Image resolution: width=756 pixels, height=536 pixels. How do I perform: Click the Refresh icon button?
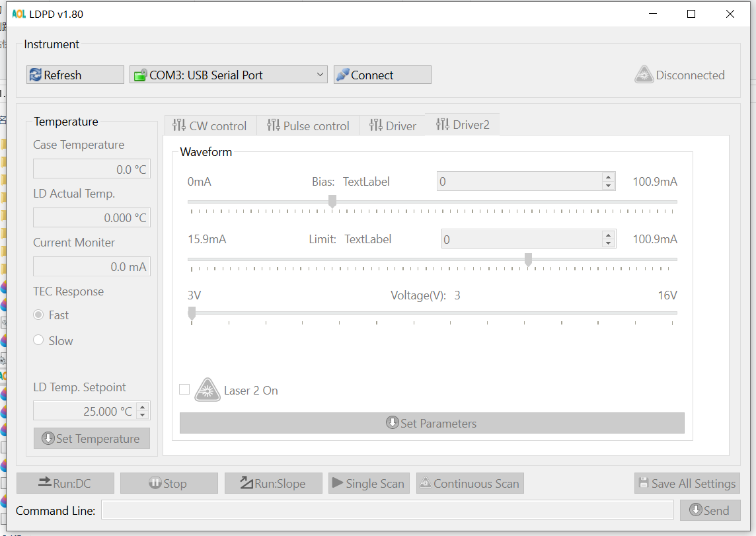(x=36, y=75)
